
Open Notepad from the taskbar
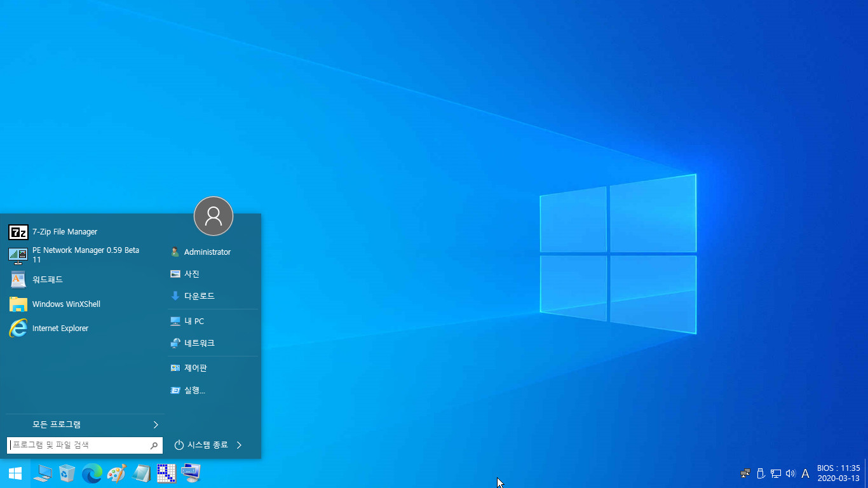pos(141,473)
